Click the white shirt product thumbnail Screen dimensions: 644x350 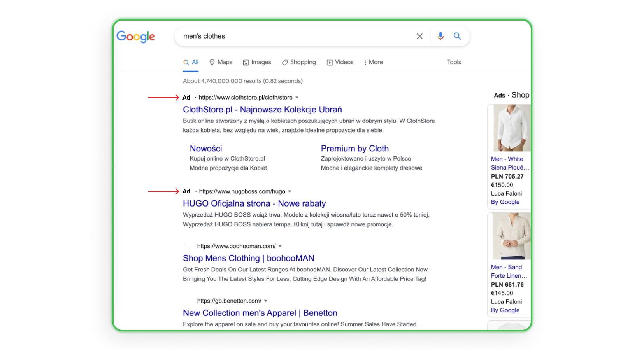pos(512,128)
